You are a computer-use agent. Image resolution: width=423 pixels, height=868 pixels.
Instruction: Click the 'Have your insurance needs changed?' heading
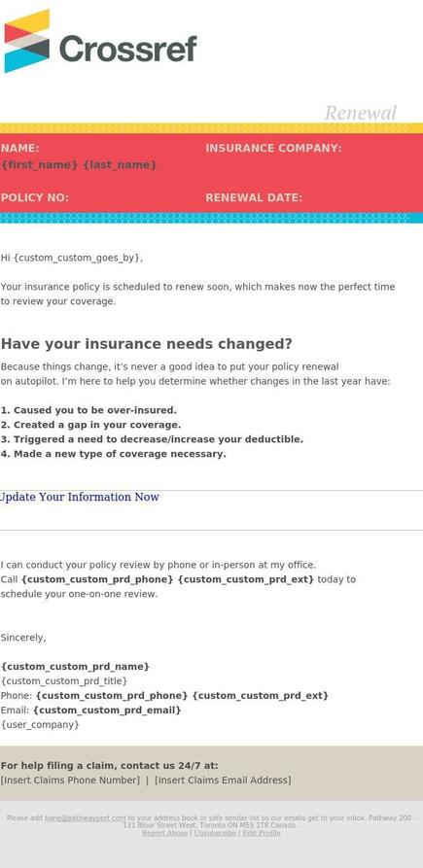click(x=147, y=344)
